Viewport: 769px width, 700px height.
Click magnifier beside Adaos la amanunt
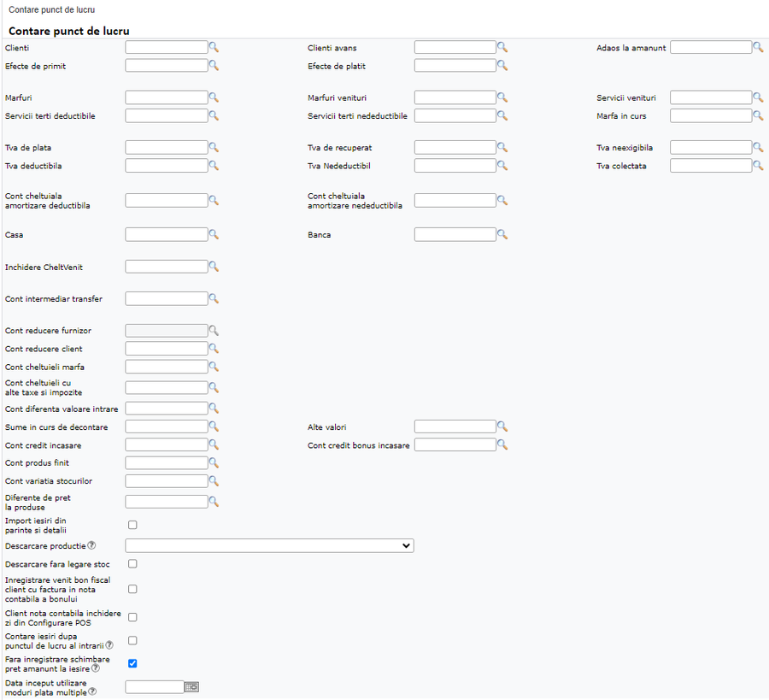758,48
